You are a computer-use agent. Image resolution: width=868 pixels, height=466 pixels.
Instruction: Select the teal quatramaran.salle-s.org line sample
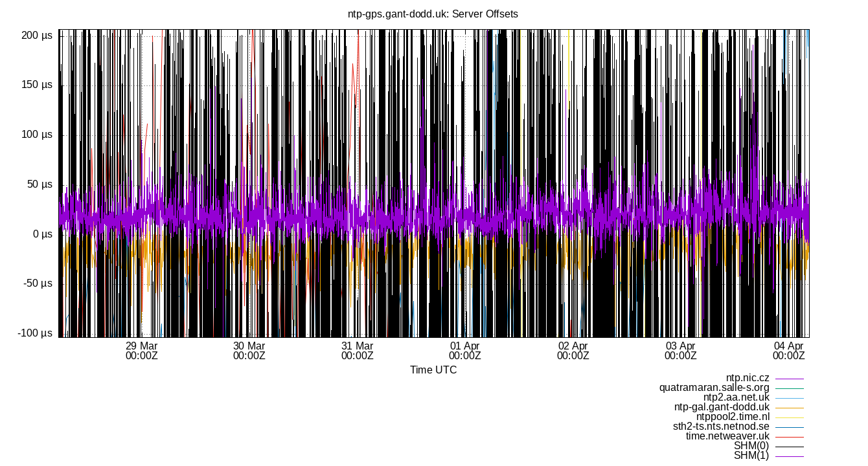pos(790,387)
